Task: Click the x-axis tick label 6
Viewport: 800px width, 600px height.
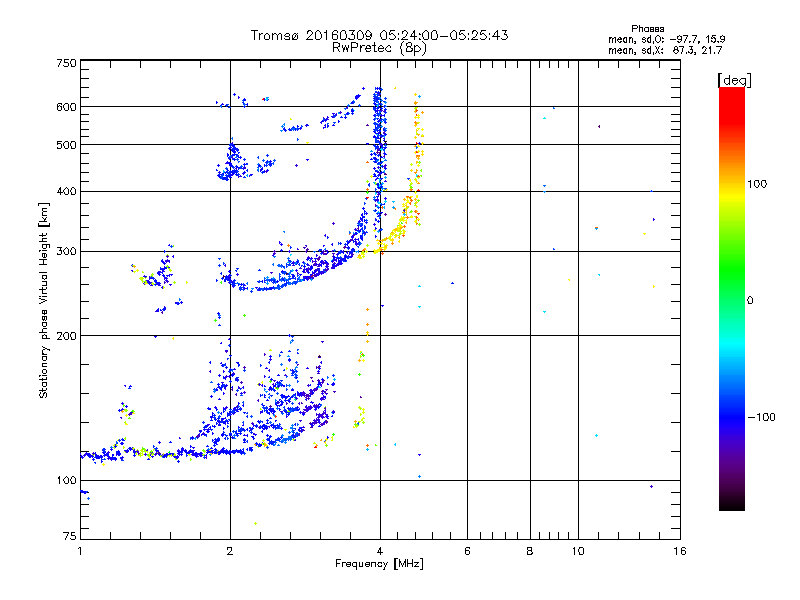Action: coord(467,551)
